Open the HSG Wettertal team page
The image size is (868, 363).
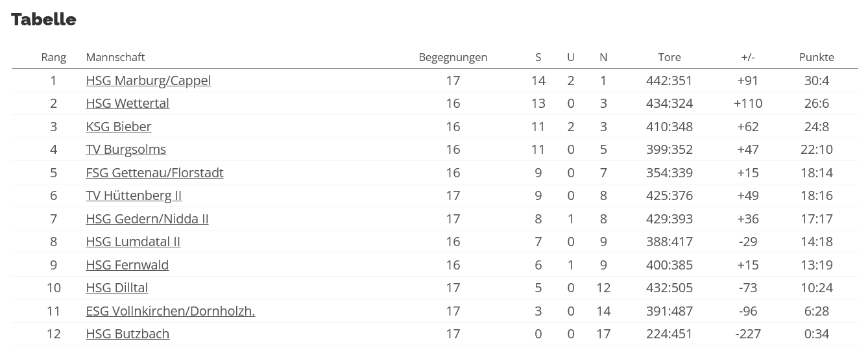pyautogui.click(x=128, y=103)
